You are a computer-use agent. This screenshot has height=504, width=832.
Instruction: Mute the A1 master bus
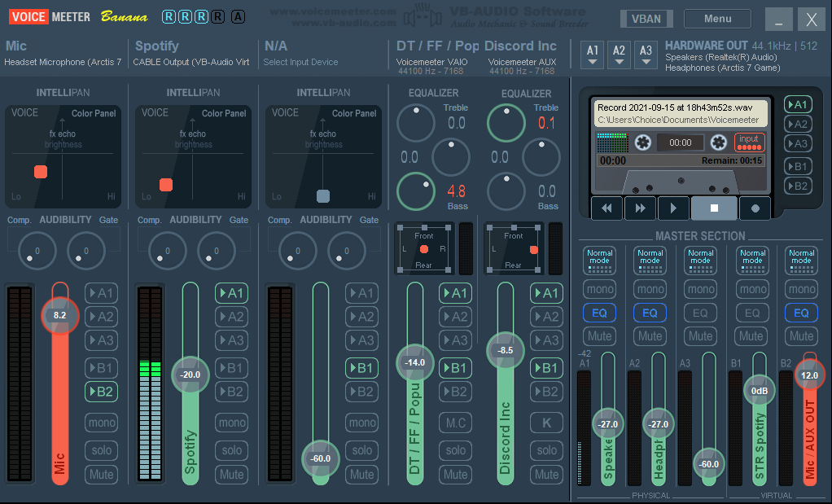(x=600, y=335)
